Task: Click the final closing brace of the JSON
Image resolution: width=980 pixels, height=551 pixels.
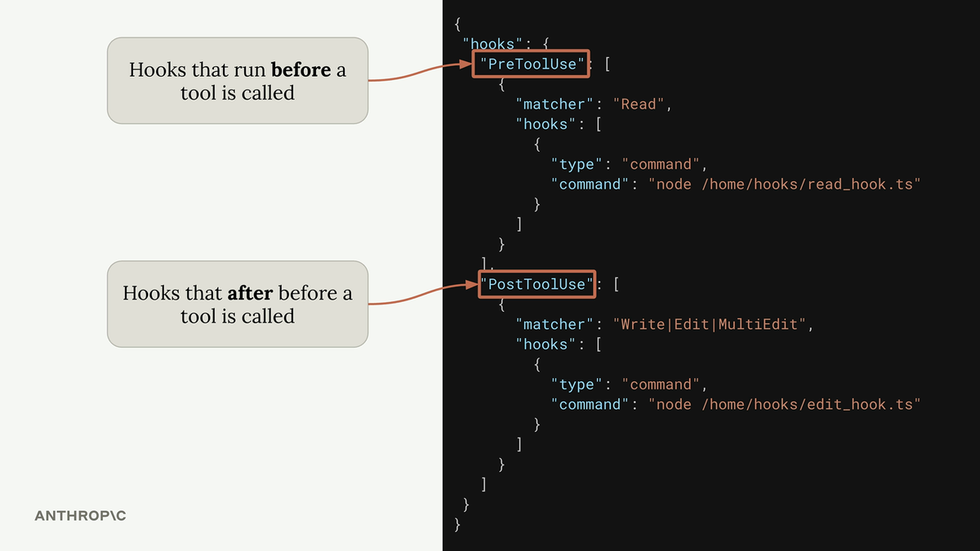Action: pos(457,524)
